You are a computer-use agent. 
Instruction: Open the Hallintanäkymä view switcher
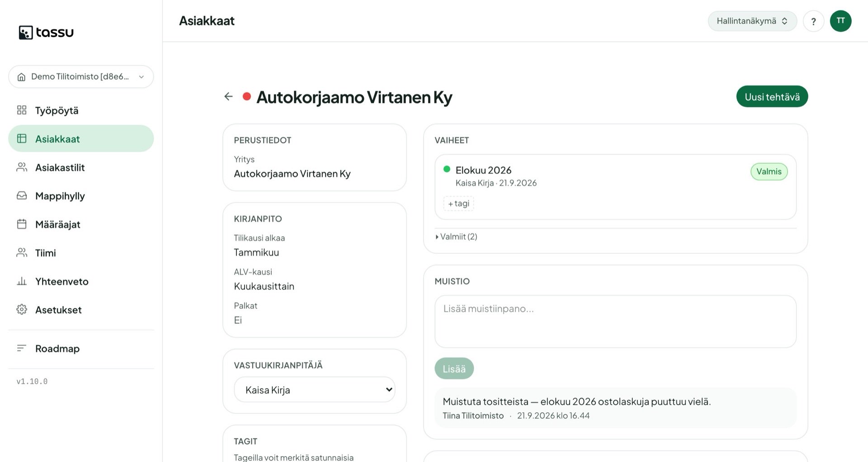point(752,21)
